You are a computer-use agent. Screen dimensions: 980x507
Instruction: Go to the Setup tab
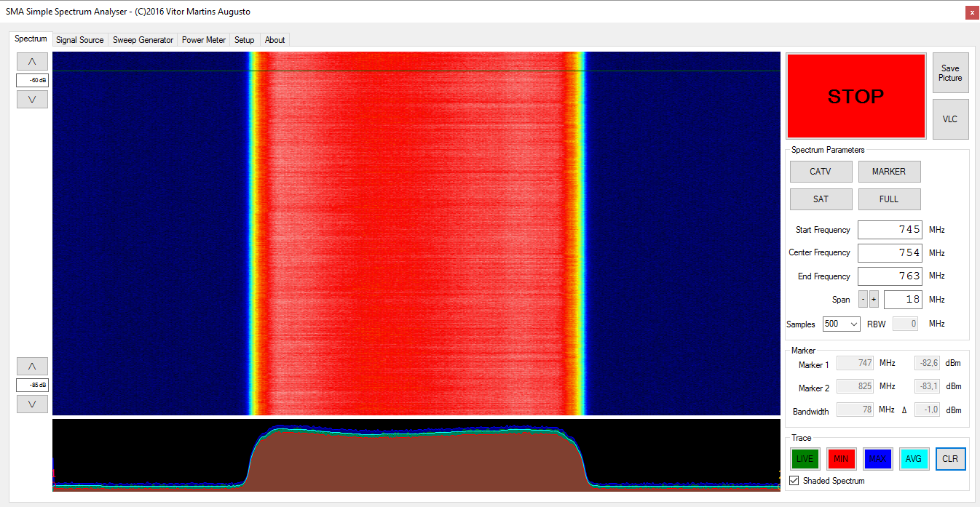(245, 40)
